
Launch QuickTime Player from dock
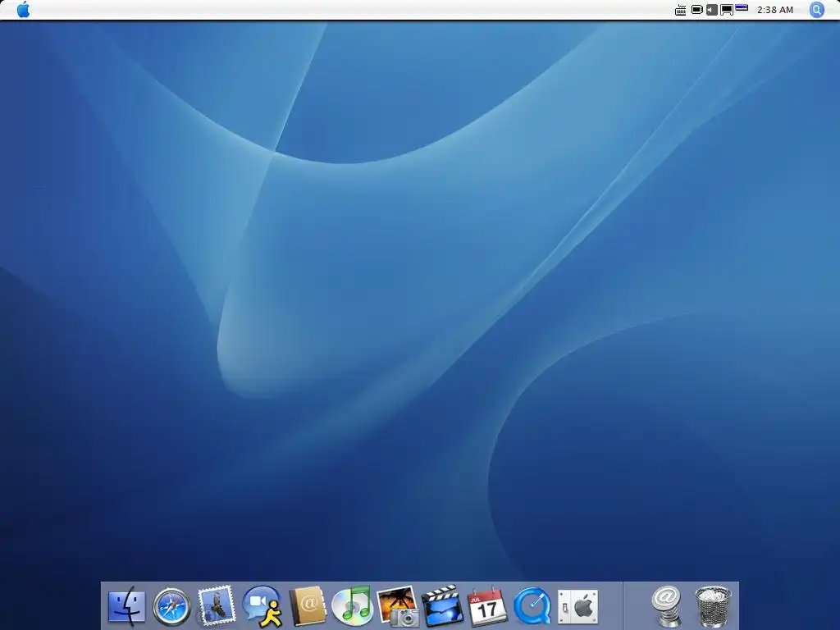532,607
